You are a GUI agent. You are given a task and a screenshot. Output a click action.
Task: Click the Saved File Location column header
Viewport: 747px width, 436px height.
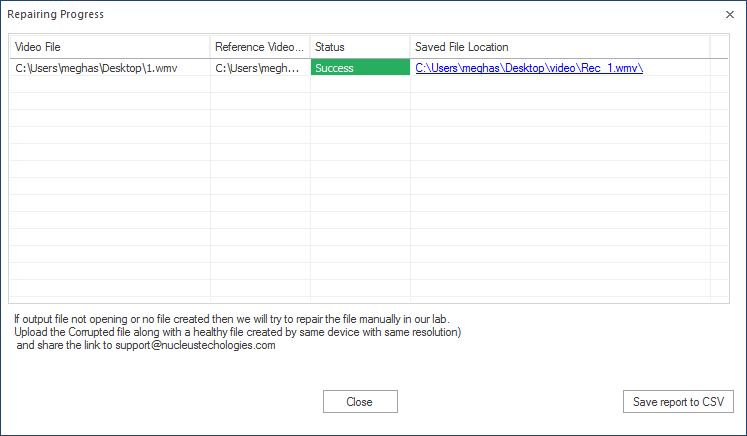coord(560,47)
